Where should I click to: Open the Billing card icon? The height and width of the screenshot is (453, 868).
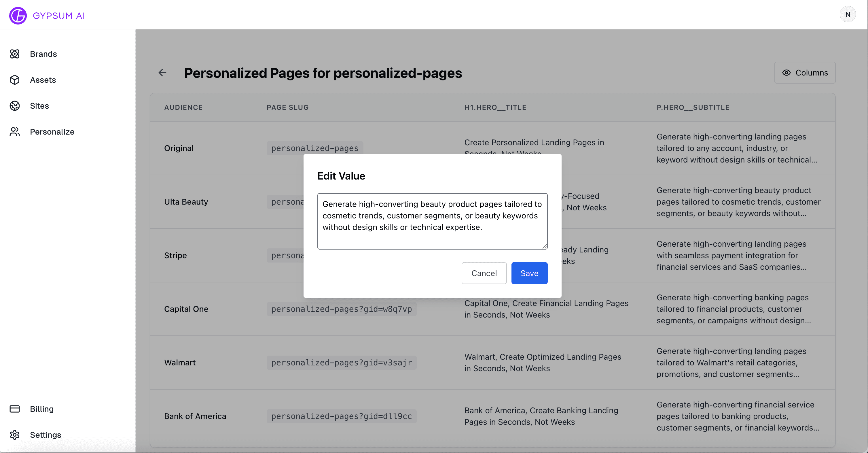(15, 409)
